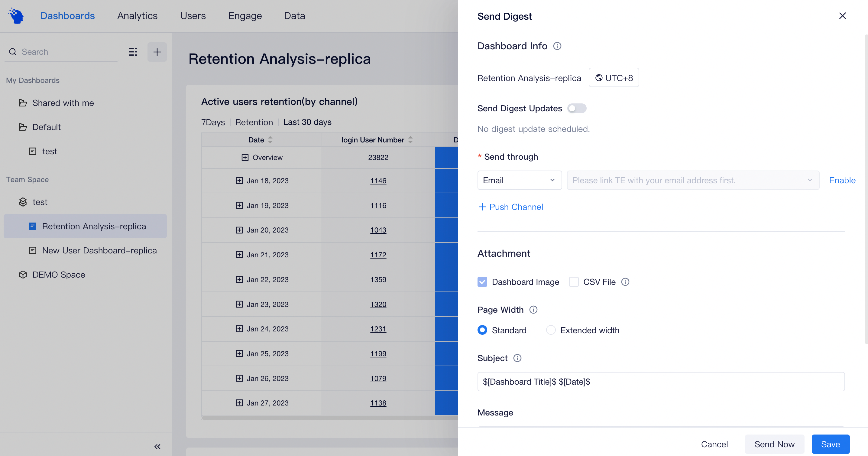Click the test team space stack icon
Viewport: 868px width, 456px height.
[23, 202]
